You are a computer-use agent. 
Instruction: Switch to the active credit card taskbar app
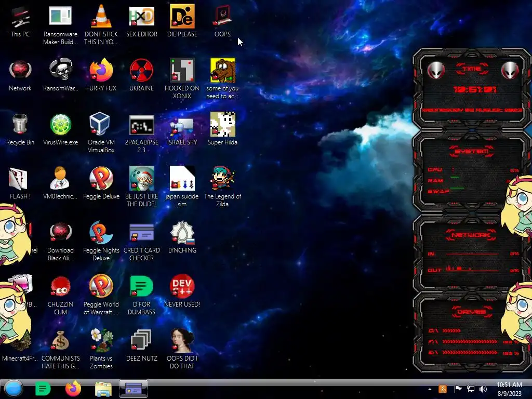coord(134,389)
